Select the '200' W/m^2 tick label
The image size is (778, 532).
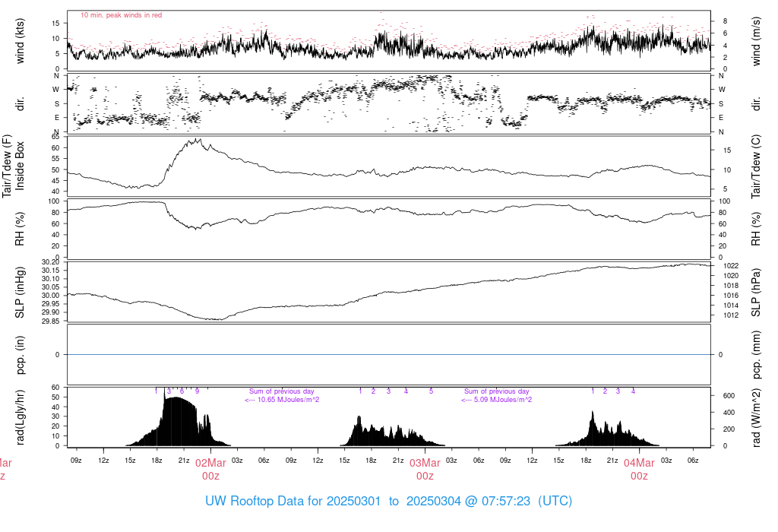click(729, 429)
